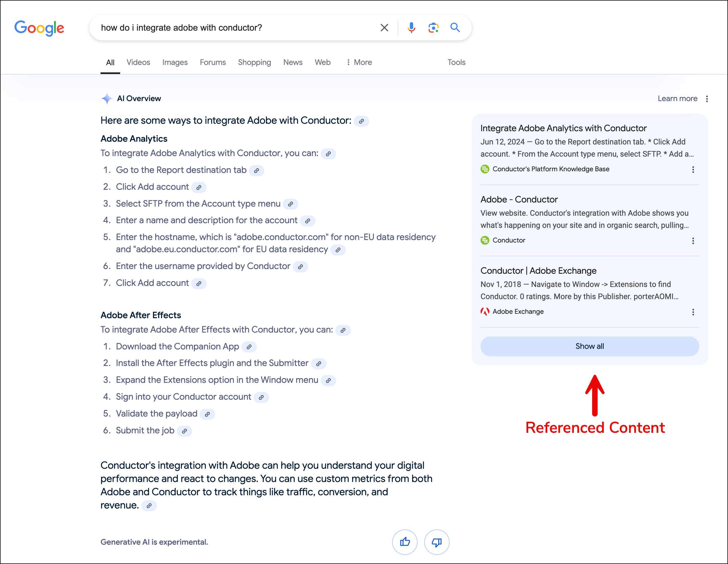
Task: Click link icon beside 'Select SFTP from the Account type menu'
Action: (290, 204)
